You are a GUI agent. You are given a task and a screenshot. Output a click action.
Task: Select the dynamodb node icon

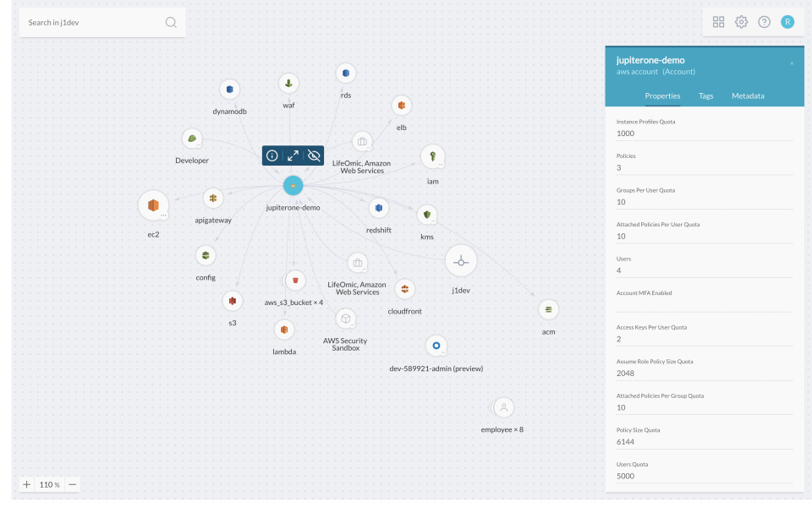(229, 89)
